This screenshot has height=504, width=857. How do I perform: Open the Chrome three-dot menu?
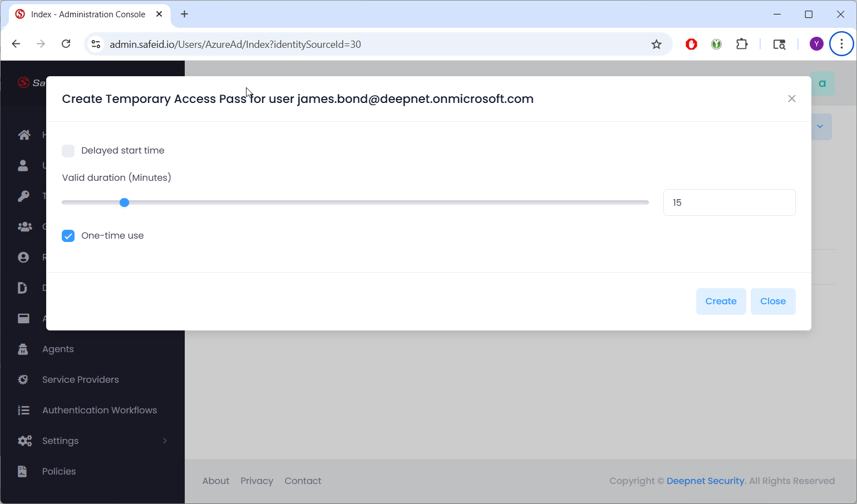(x=841, y=44)
